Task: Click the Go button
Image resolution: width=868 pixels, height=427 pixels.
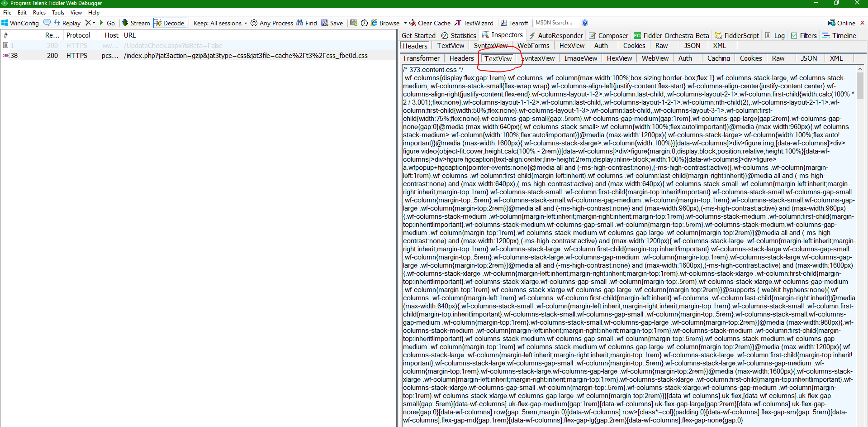Action: click(107, 23)
